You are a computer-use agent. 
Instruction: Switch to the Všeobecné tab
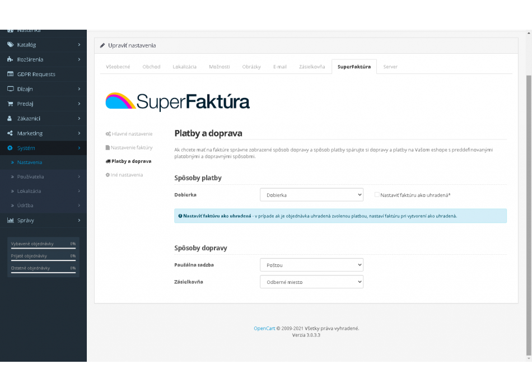(x=118, y=67)
